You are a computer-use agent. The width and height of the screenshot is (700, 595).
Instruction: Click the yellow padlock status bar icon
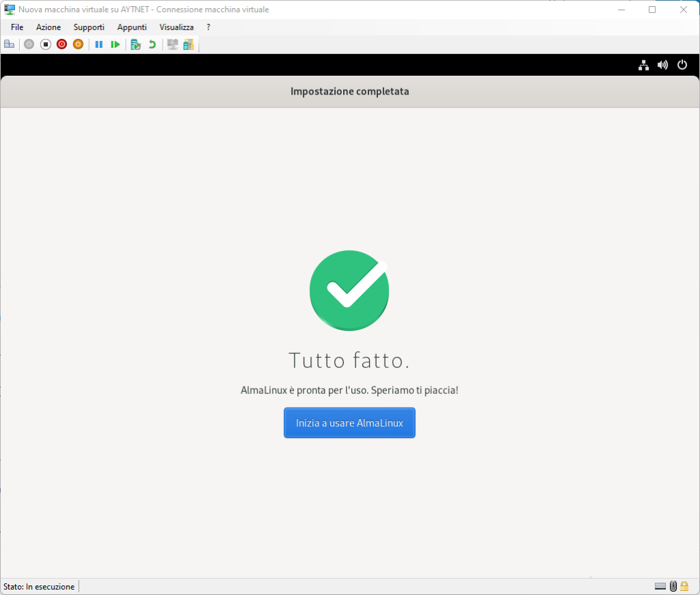click(684, 586)
